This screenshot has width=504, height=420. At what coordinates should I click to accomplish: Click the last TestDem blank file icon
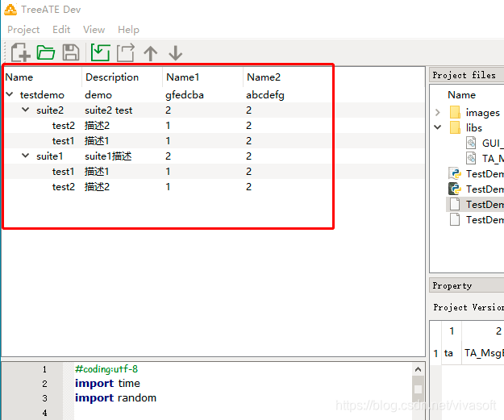455,219
